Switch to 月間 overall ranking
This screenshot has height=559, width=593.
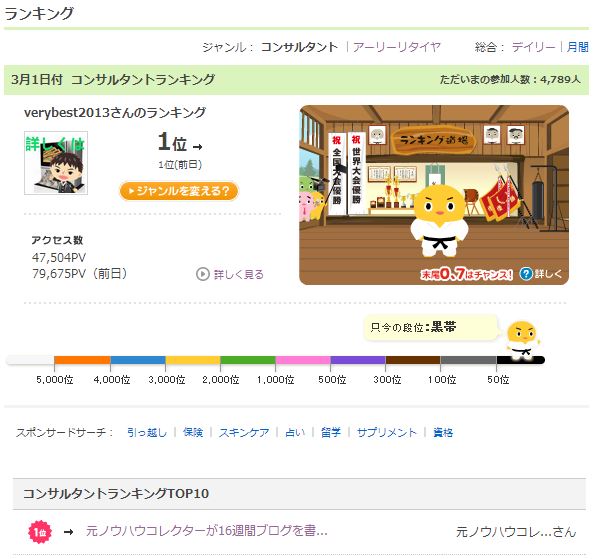(577, 47)
